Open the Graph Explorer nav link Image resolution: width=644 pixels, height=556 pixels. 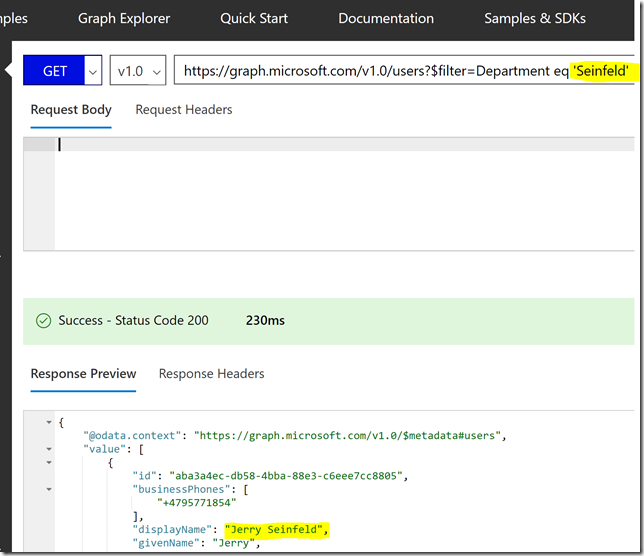click(x=124, y=18)
